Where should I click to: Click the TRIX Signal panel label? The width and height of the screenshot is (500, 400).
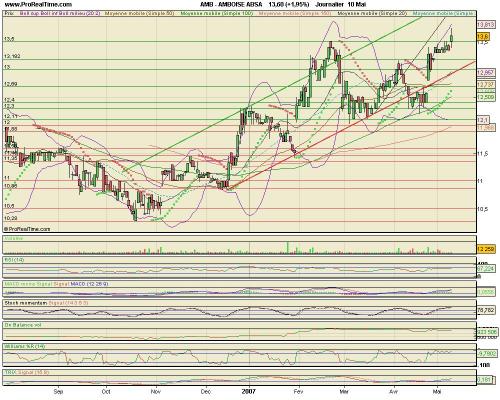(27, 372)
